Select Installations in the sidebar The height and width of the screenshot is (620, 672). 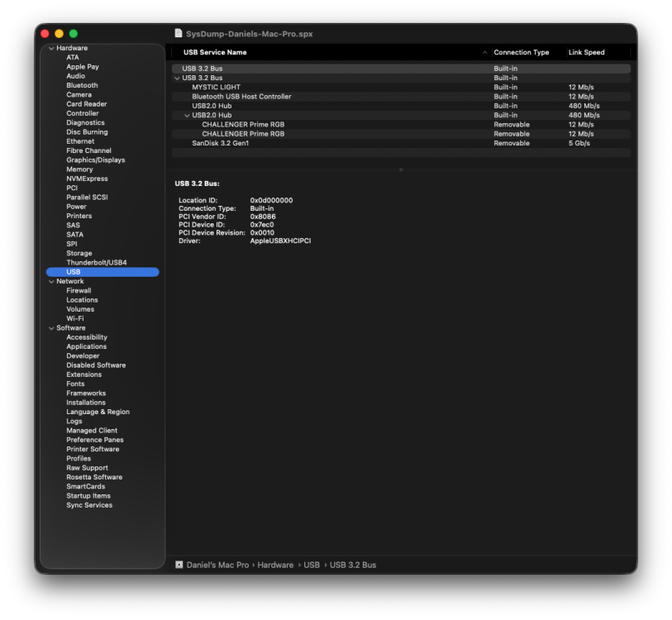click(x=86, y=403)
